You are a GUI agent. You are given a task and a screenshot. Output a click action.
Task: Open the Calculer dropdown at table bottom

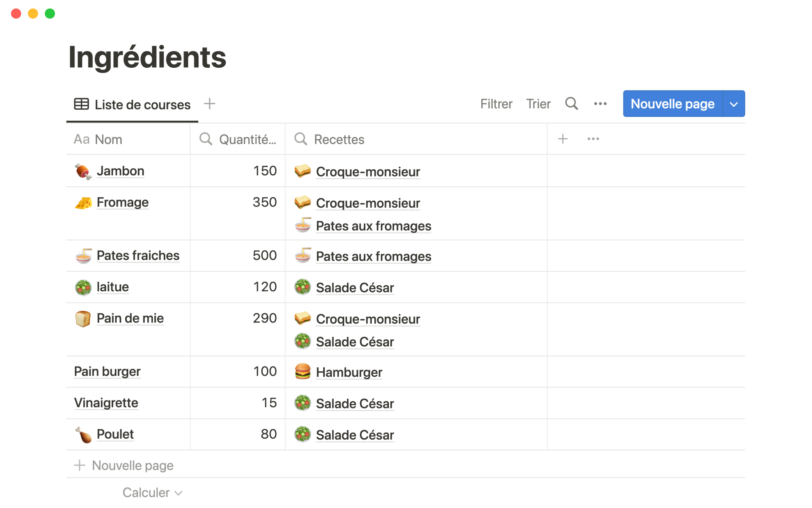click(x=152, y=492)
